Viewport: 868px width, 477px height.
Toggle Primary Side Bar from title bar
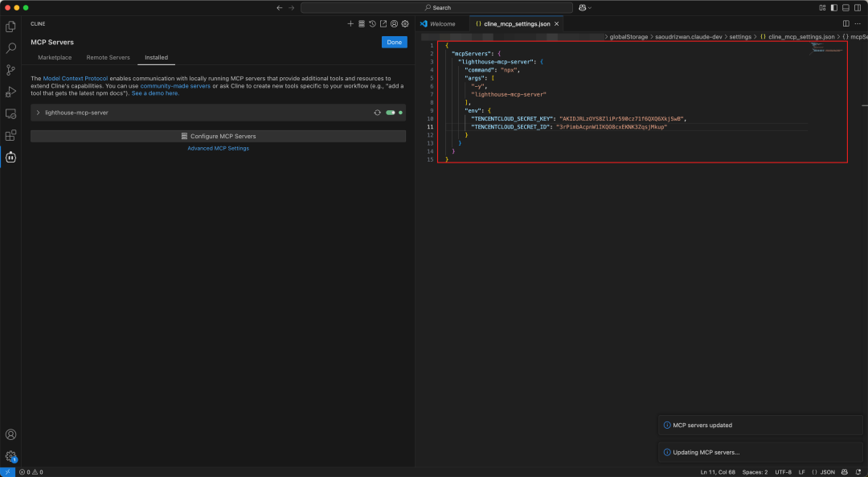tap(834, 8)
